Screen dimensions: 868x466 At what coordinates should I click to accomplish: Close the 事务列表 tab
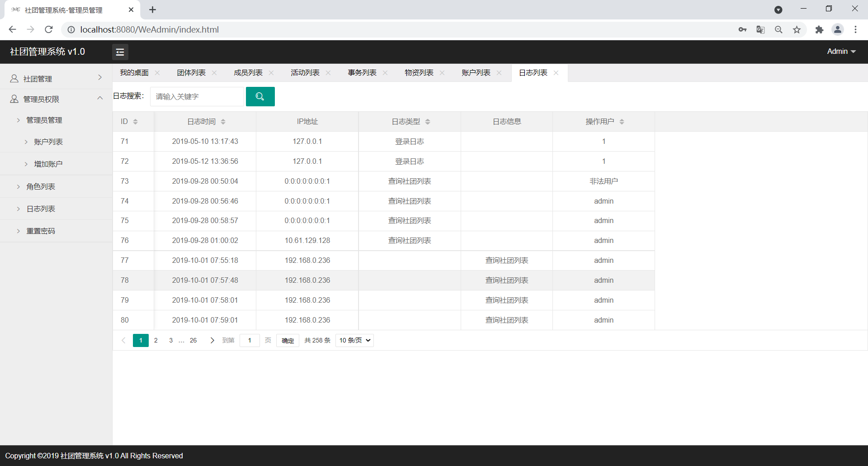[x=385, y=73]
